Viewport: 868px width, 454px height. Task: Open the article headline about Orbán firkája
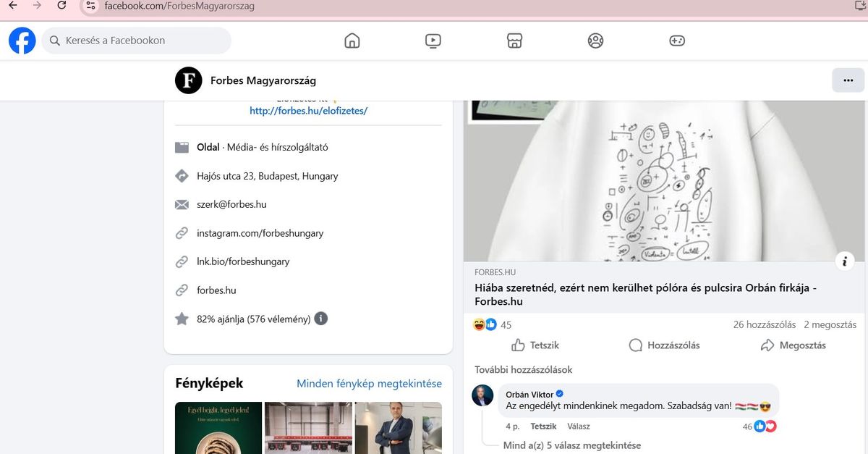coord(646,295)
